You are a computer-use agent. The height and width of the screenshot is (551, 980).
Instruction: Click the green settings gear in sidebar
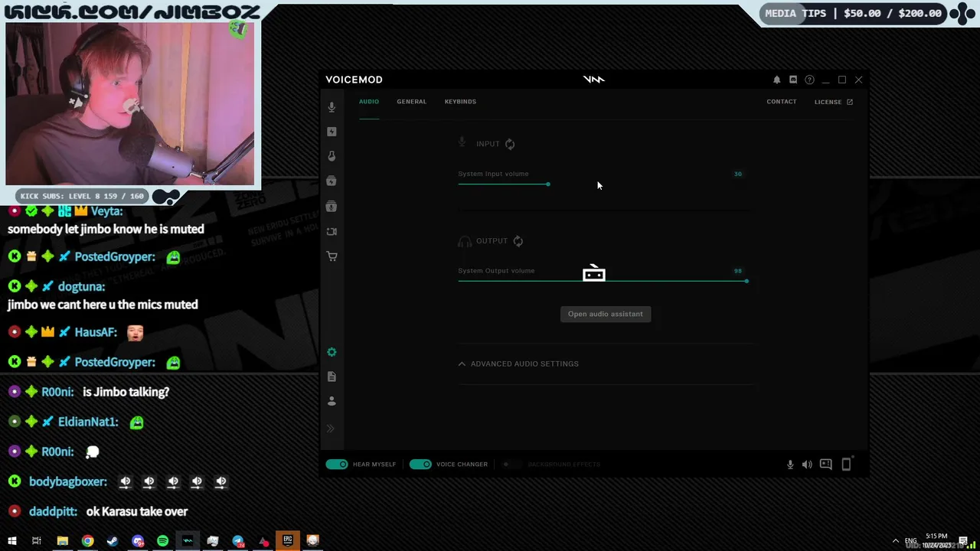coord(332,352)
